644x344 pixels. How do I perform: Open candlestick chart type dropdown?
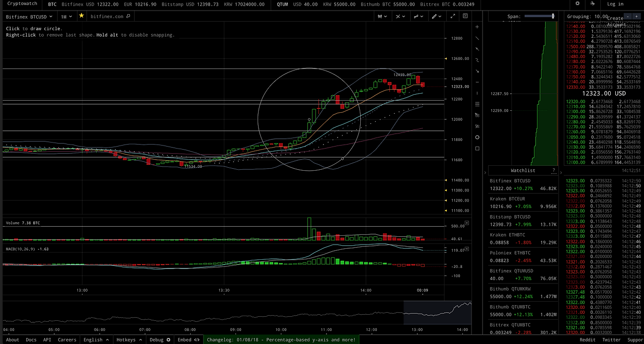(x=382, y=16)
